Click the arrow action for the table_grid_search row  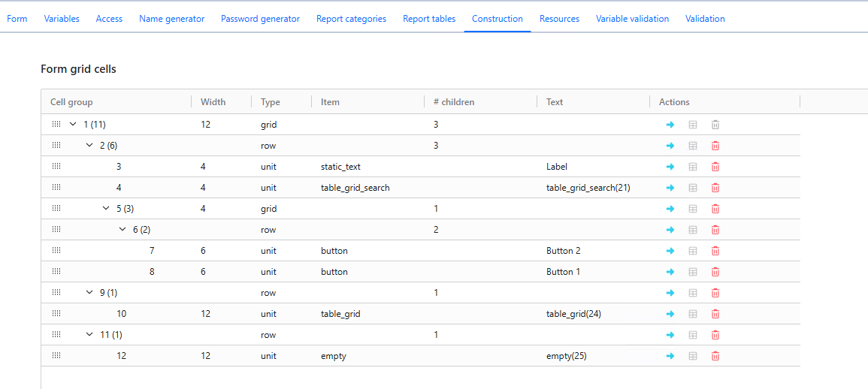[670, 188]
